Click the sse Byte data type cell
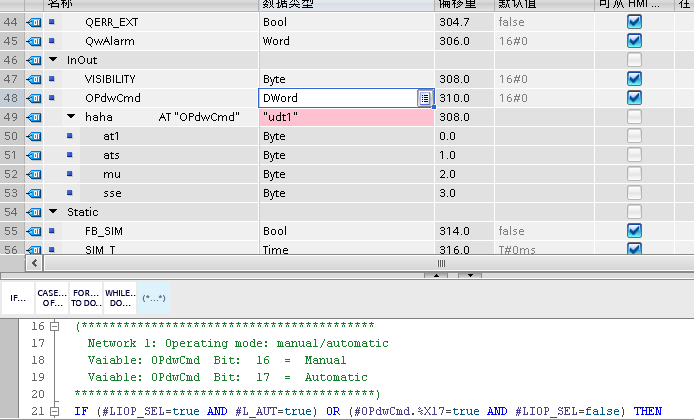 click(347, 193)
